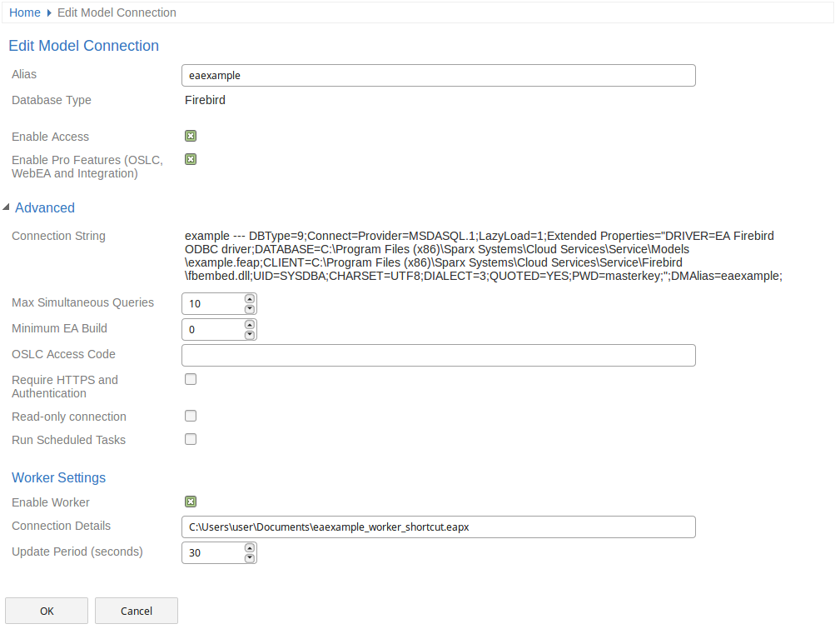Image resolution: width=840 pixels, height=634 pixels.
Task: Decrement the Minimum EA Build spinner
Action: click(x=250, y=335)
